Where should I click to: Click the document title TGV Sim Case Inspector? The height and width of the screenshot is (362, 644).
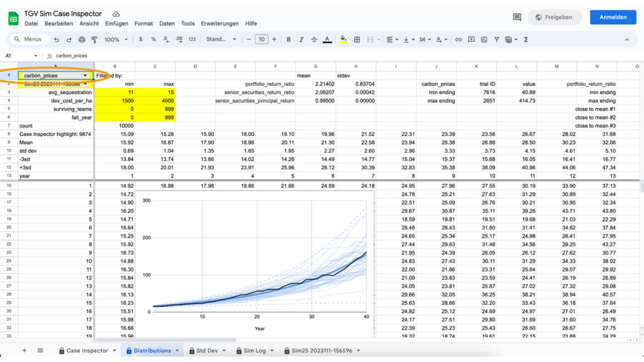[63, 14]
